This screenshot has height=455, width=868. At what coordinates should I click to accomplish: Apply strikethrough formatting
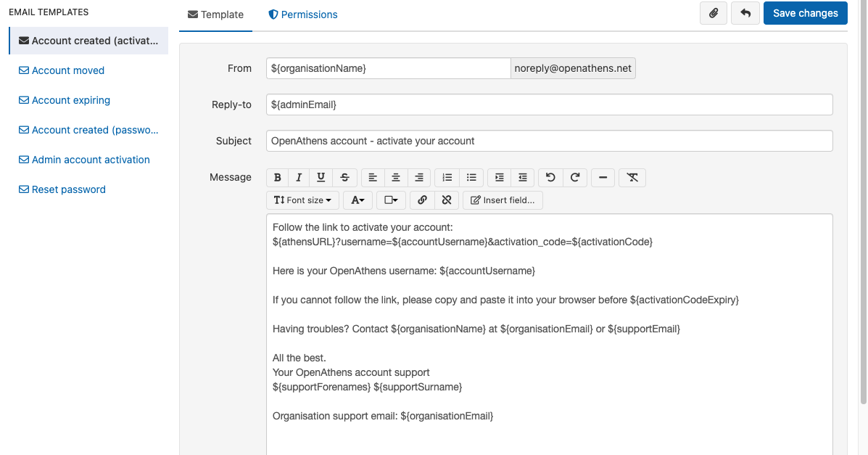[x=344, y=177]
